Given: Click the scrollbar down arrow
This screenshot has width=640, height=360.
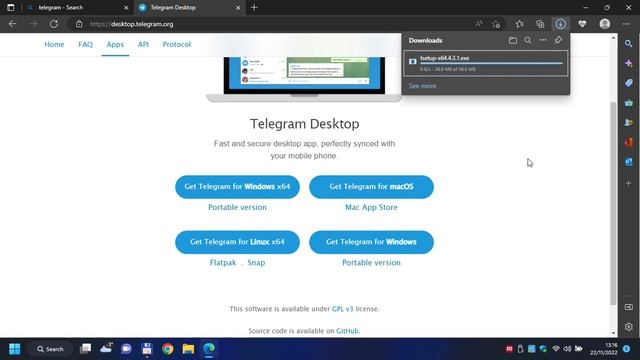Looking at the screenshot, I should 613,333.
